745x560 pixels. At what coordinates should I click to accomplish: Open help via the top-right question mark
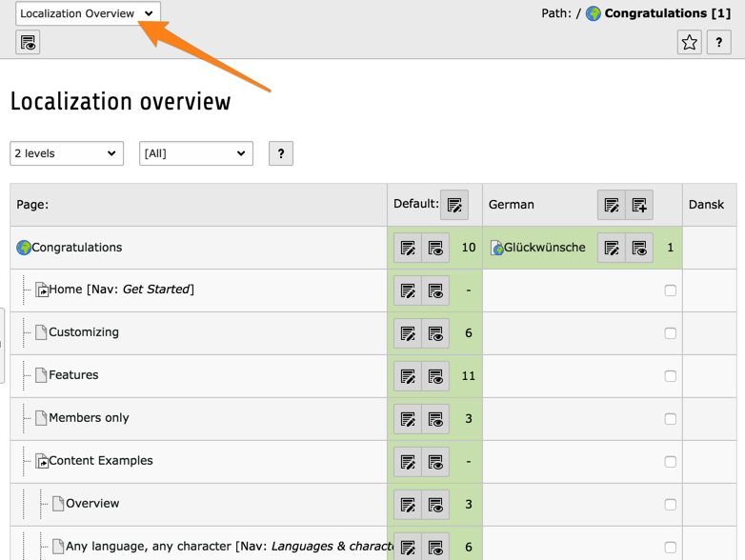(x=719, y=42)
